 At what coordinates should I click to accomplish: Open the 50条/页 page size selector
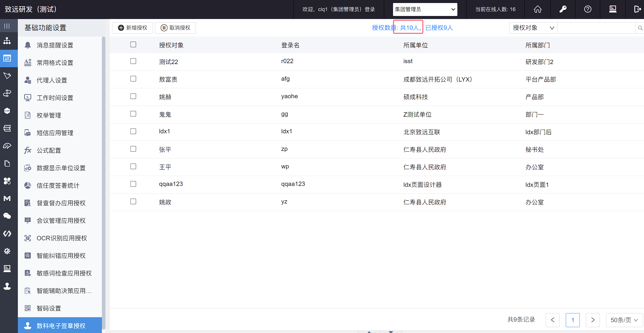624,320
